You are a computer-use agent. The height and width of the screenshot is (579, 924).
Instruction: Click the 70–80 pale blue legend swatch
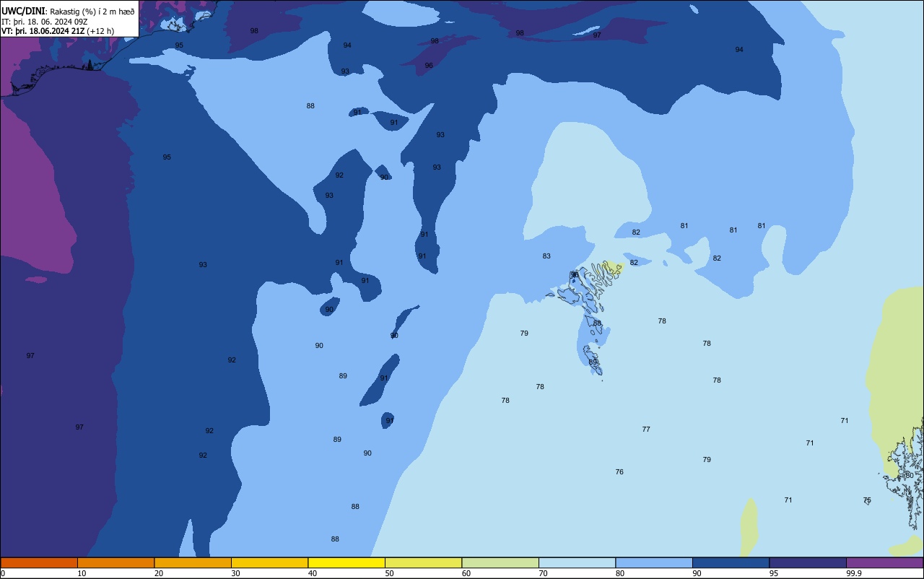click(x=577, y=562)
